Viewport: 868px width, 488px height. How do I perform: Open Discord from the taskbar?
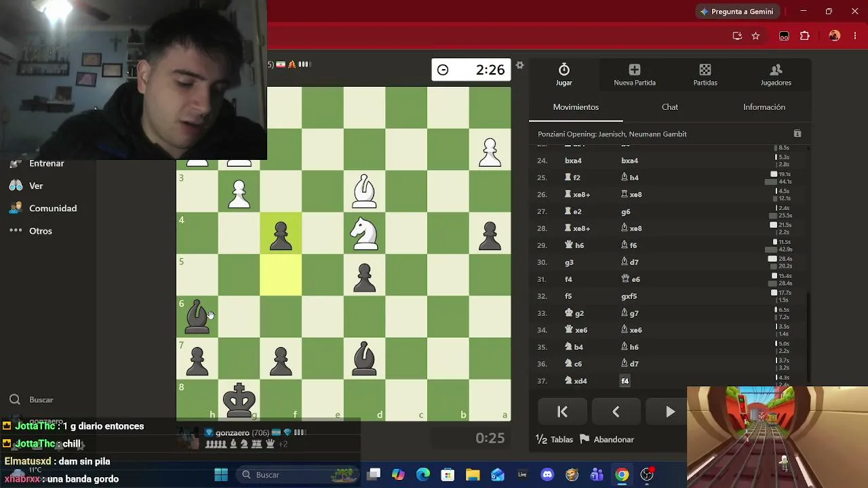coord(547,474)
